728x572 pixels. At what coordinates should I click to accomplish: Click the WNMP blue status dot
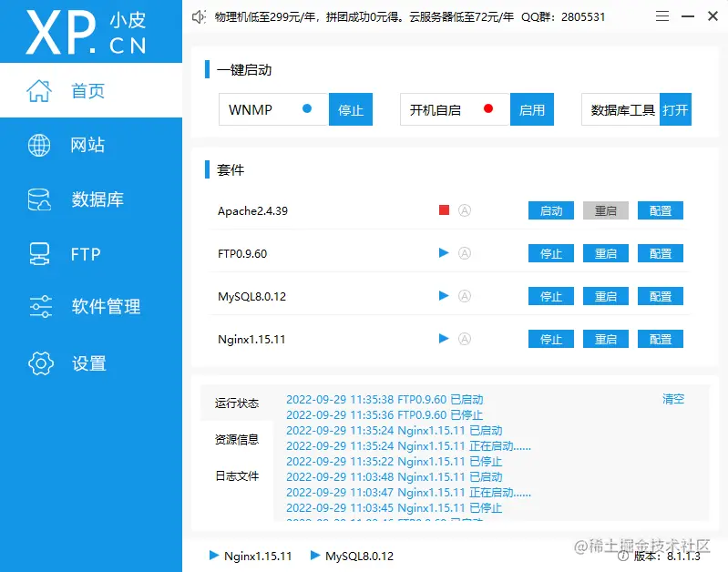click(307, 108)
